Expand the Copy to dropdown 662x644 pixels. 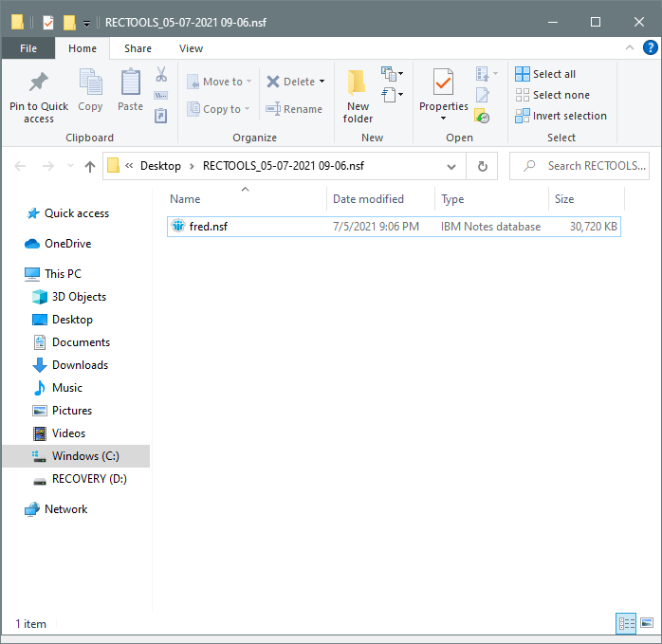[247, 108]
